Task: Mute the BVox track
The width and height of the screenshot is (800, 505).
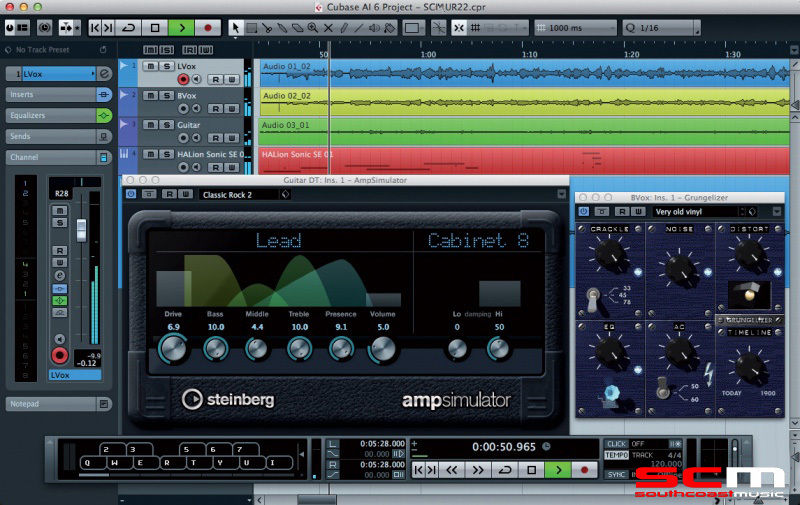Action: pos(150,96)
